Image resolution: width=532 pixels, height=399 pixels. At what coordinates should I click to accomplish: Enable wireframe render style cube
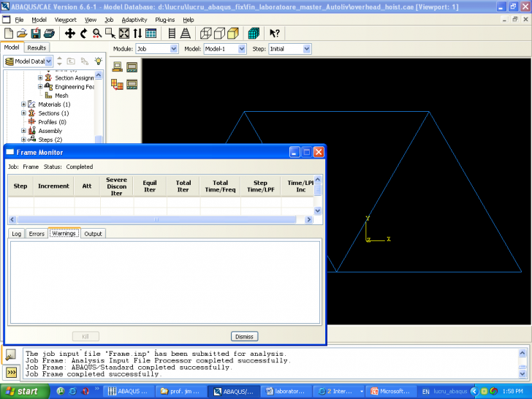pyautogui.click(x=206, y=34)
